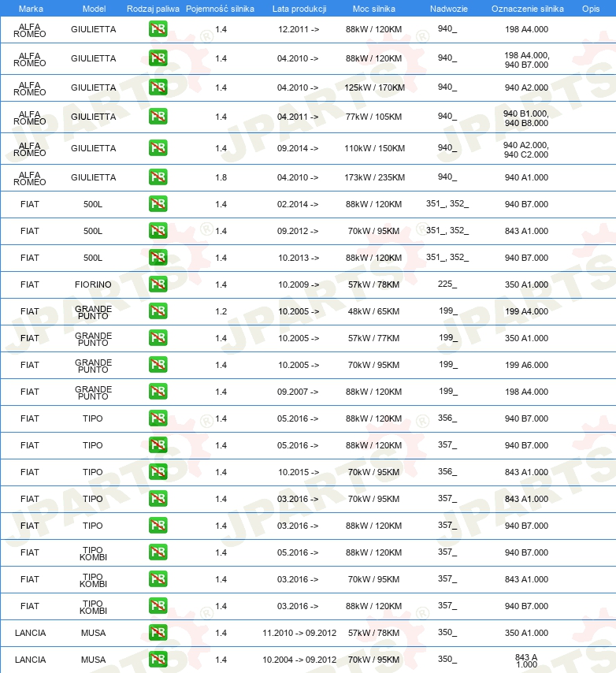Screen dimensions: 616x673
Task: Click the Pojemność silnika column header
Action: (220, 9)
